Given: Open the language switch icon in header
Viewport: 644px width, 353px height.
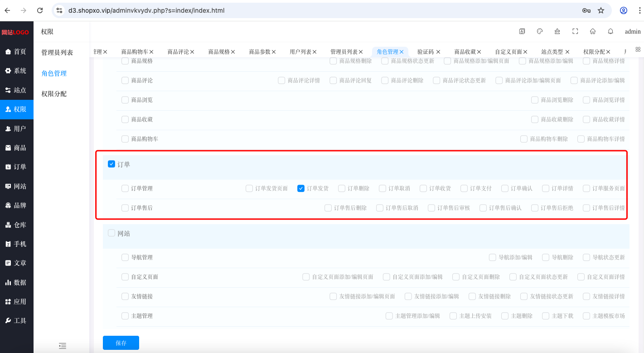Looking at the screenshot, I should coord(522,31).
